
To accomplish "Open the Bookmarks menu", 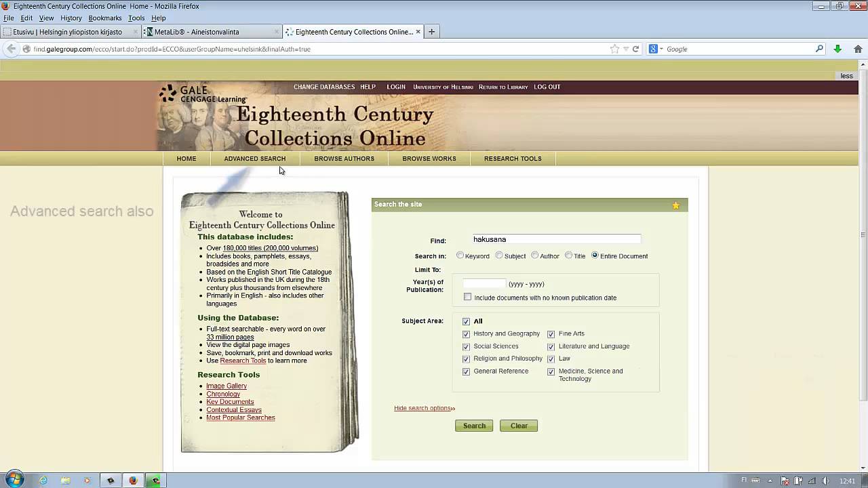I will [105, 18].
